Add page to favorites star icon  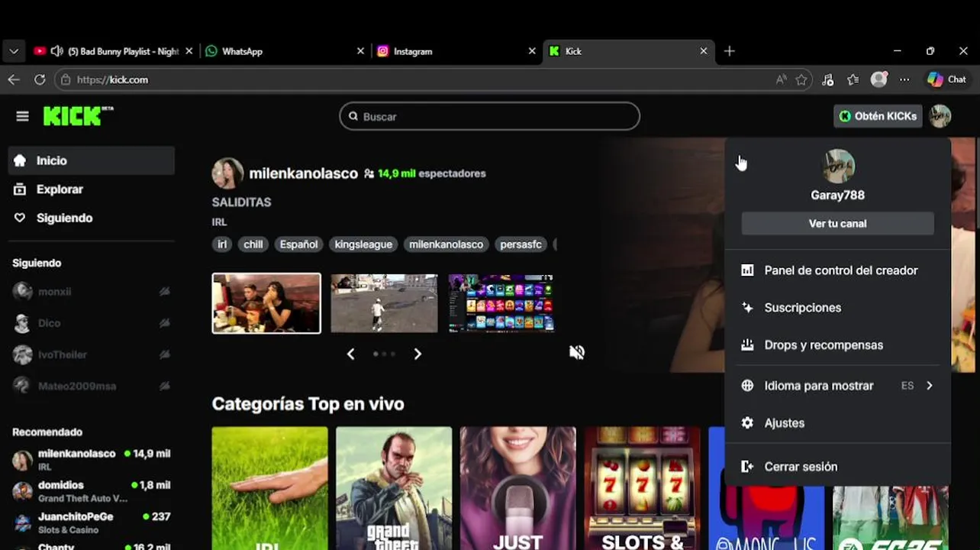tap(801, 79)
